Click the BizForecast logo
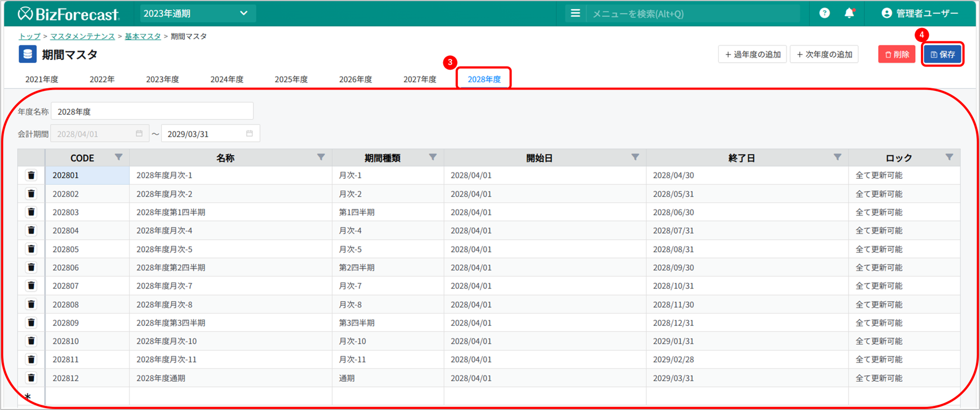Screen dimensions: 980x410 [68, 14]
